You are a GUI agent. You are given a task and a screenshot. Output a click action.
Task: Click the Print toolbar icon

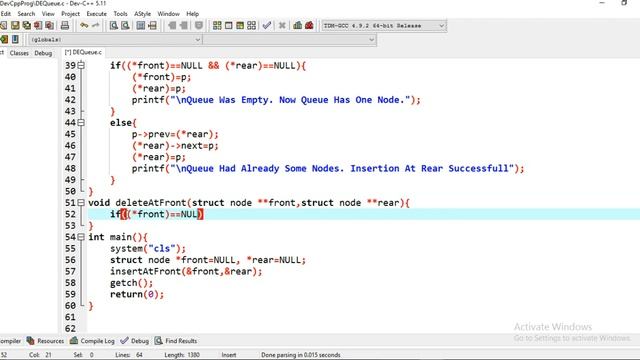point(65,26)
